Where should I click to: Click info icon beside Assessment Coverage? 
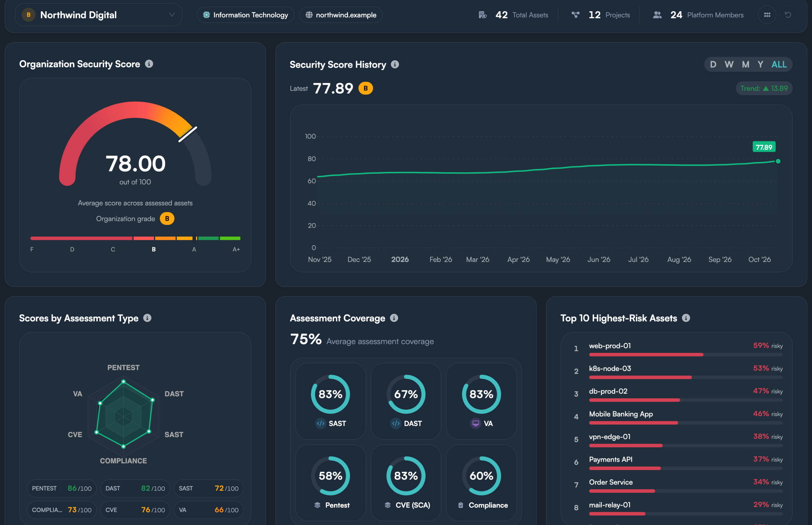tap(394, 318)
